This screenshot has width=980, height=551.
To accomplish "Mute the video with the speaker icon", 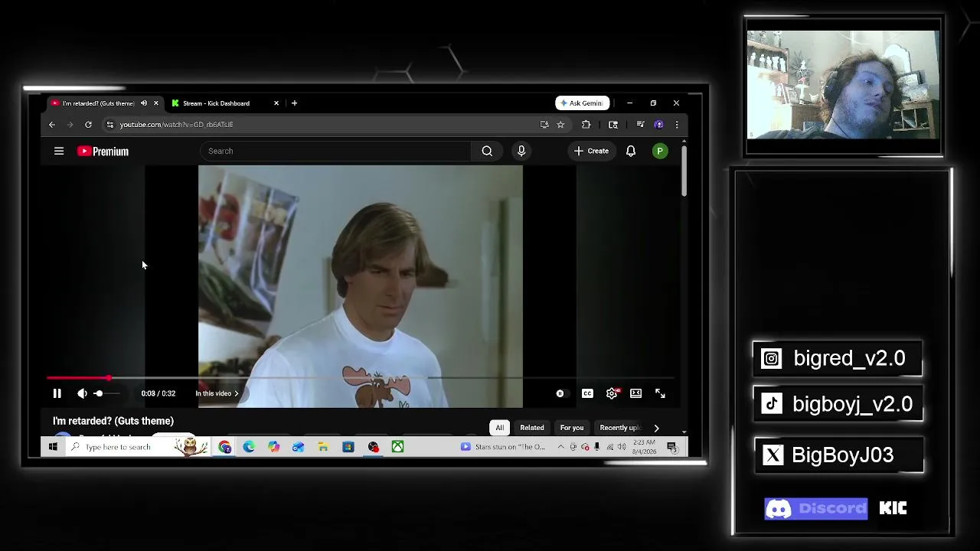I will coord(82,393).
